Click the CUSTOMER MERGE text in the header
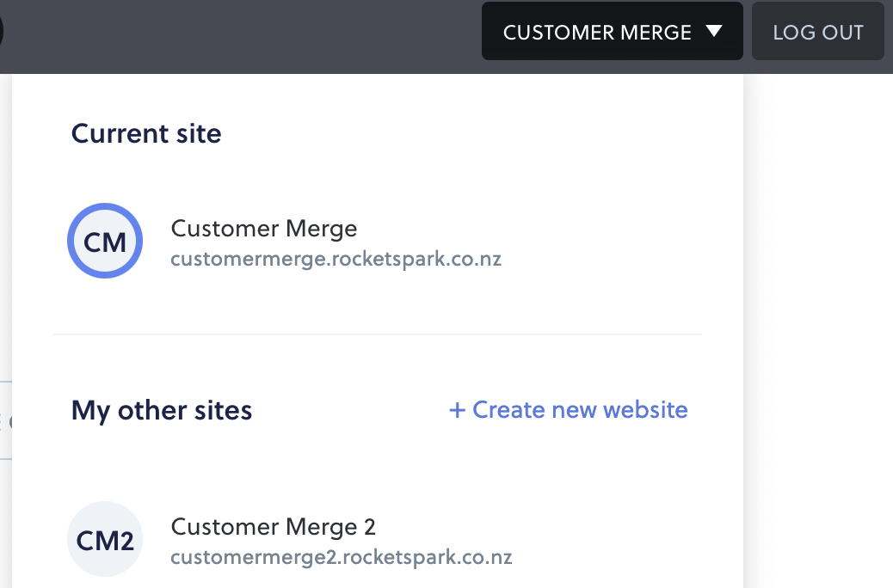Screen dimensions: 893x588 point(597,33)
